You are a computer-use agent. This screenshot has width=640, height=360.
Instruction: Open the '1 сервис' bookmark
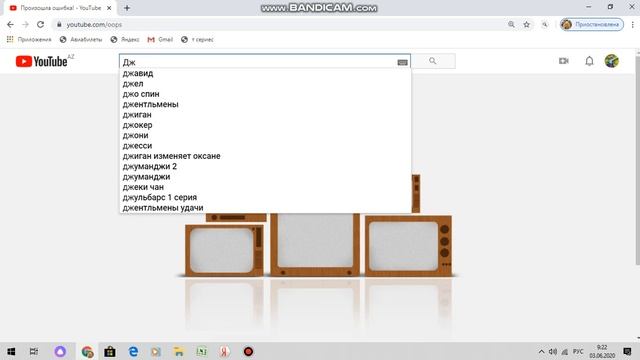click(x=197, y=40)
